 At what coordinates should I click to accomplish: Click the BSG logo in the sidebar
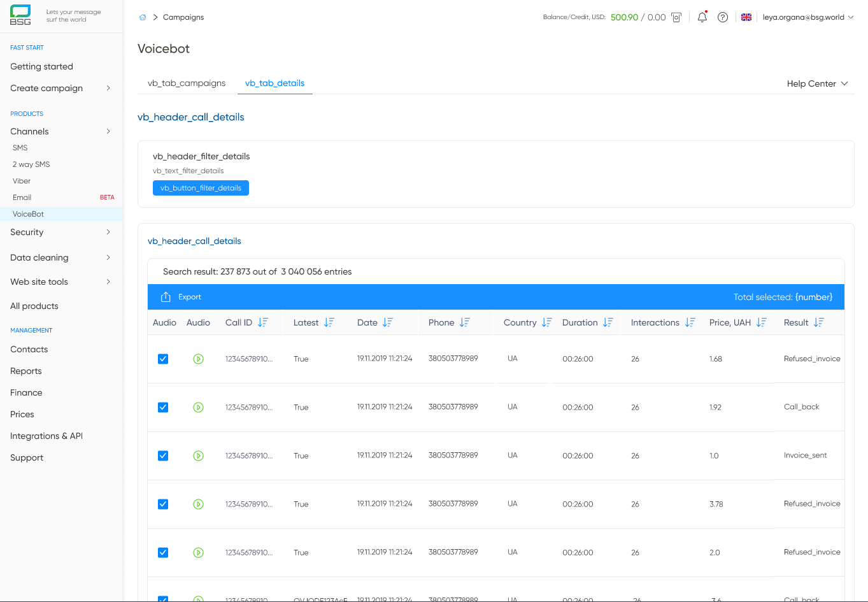(x=20, y=15)
